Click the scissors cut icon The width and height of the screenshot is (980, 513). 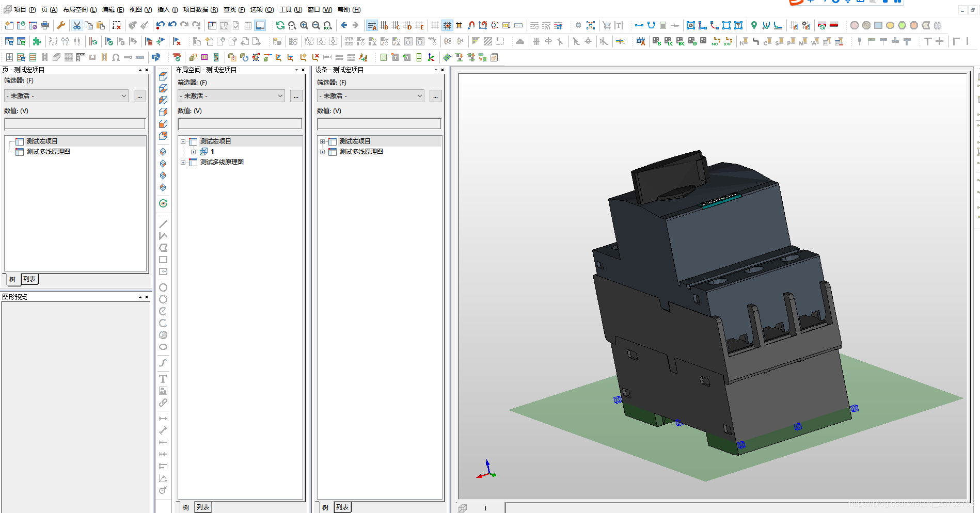click(77, 25)
